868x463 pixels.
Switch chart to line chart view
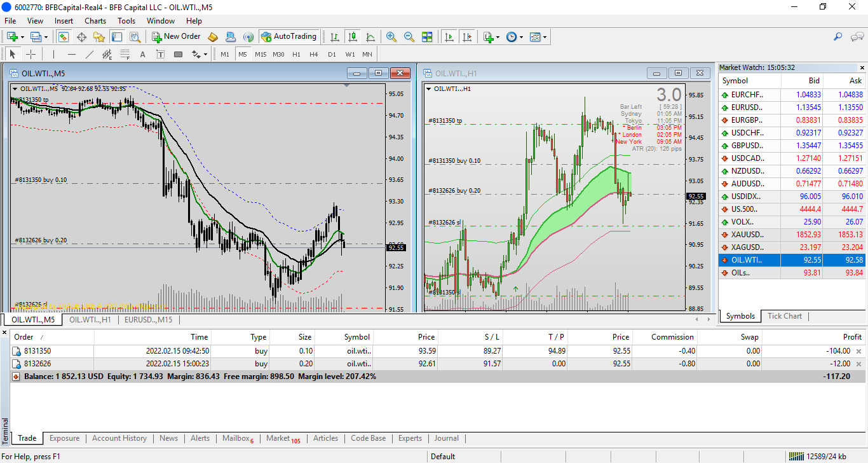tap(370, 37)
